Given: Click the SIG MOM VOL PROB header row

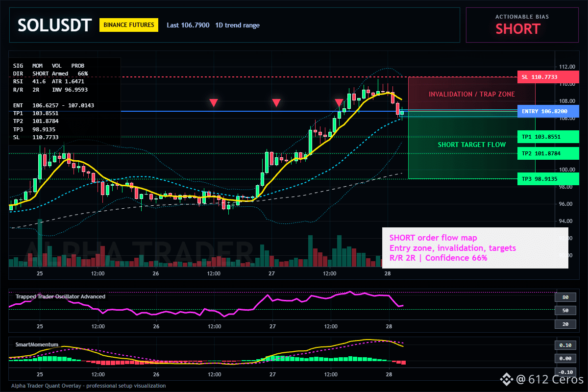Looking at the screenshot, I should (x=49, y=65).
